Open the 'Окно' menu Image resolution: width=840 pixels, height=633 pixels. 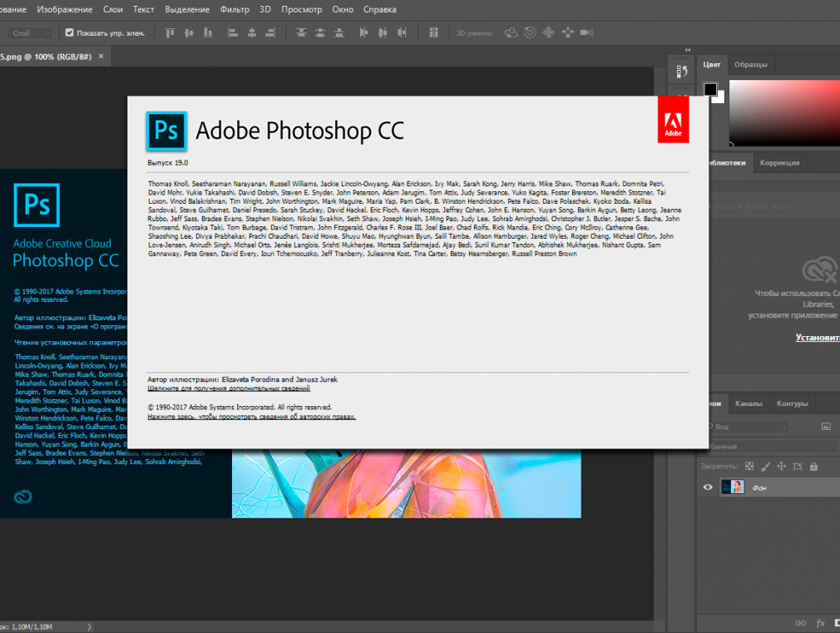coord(343,10)
